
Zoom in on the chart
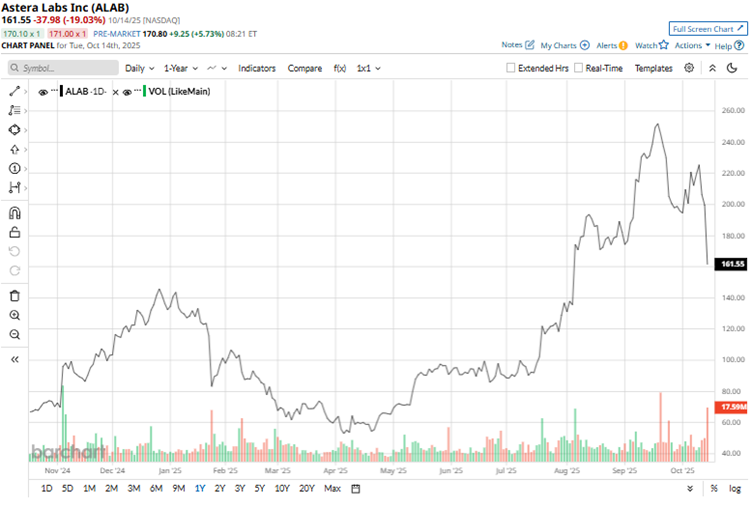pyautogui.click(x=15, y=315)
